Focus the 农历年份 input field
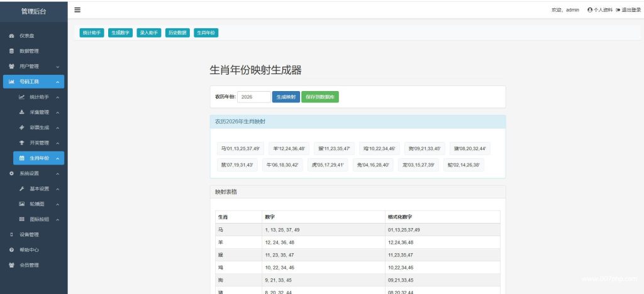644x294 pixels. tap(254, 97)
